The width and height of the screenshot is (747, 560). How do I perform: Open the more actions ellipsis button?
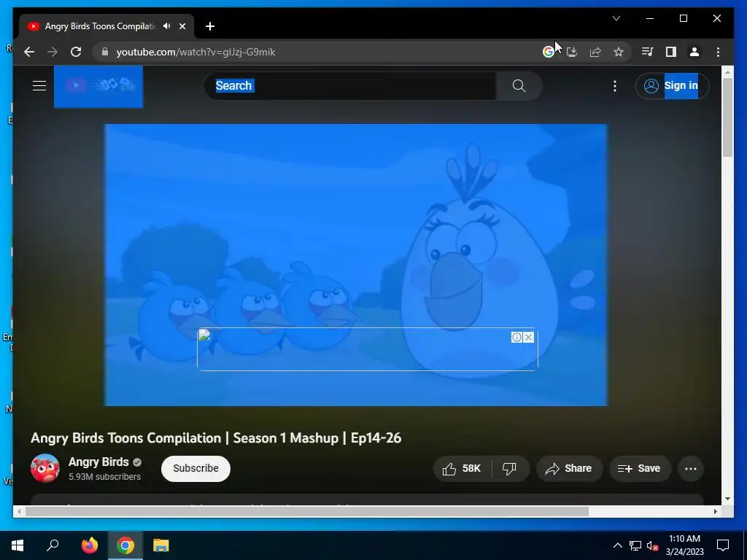691,469
